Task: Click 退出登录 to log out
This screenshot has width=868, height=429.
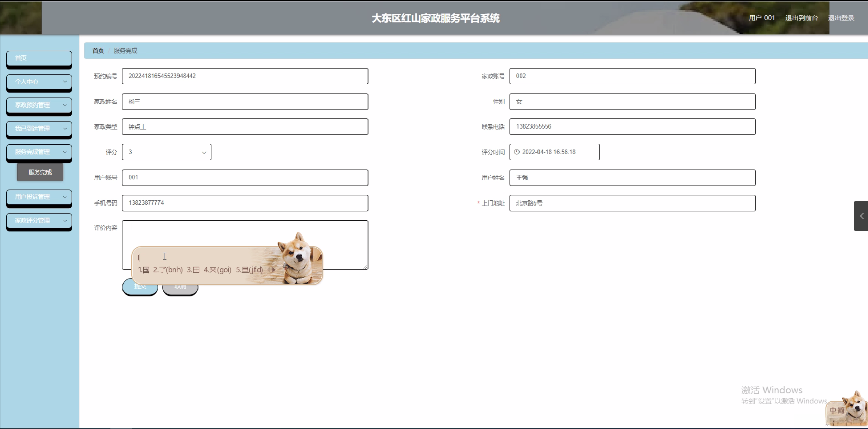Action: pos(841,18)
